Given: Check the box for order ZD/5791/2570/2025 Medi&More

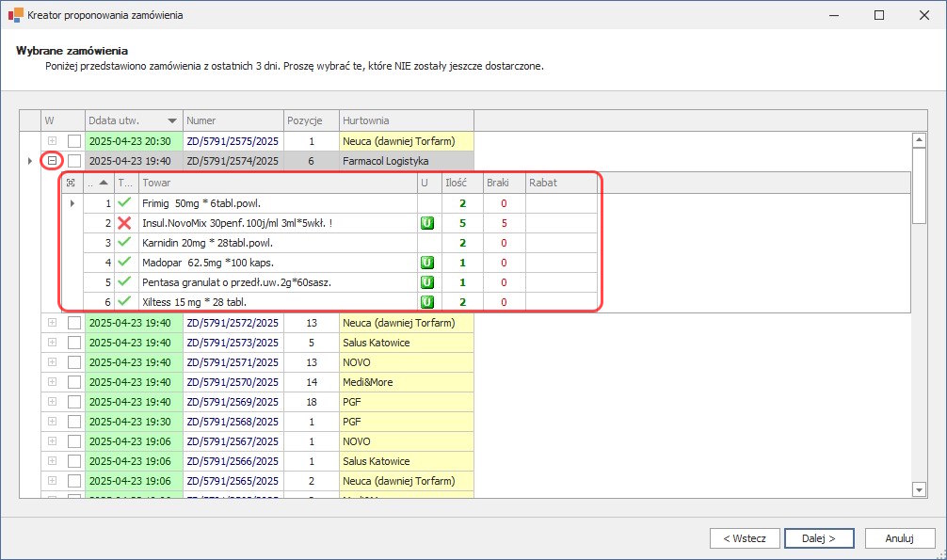Looking at the screenshot, I should (74, 382).
